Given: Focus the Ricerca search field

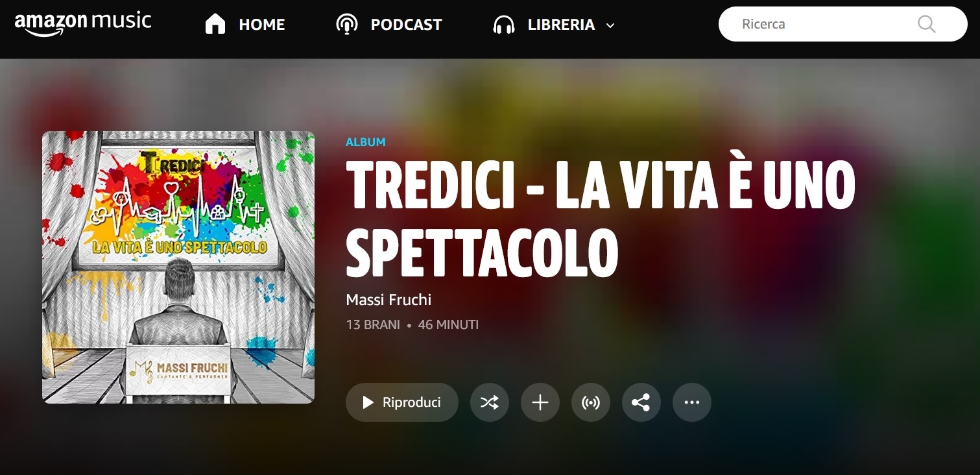Looking at the screenshot, I should (843, 24).
